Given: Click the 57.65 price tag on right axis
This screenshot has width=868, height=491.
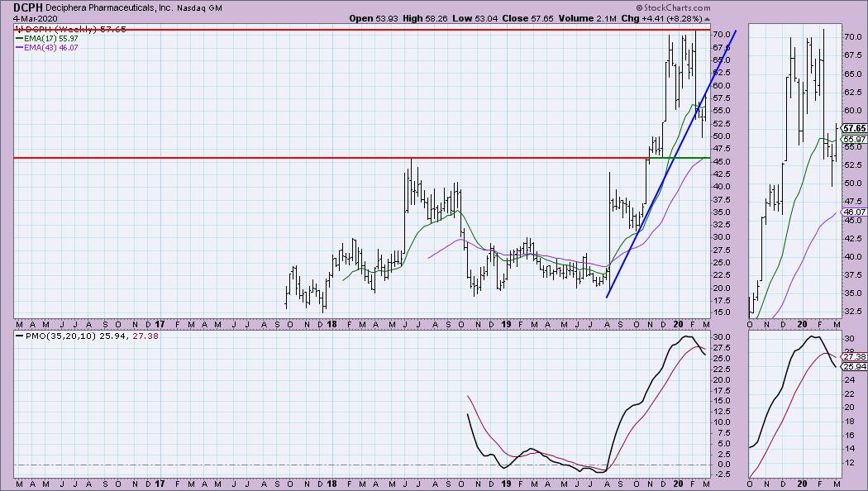Looking at the screenshot, I should [854, 128].
